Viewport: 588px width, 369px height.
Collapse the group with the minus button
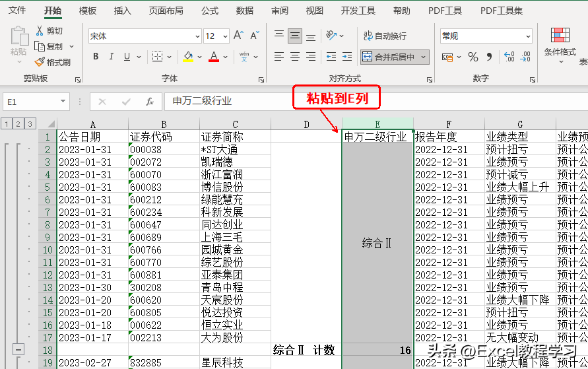[19, 350]
